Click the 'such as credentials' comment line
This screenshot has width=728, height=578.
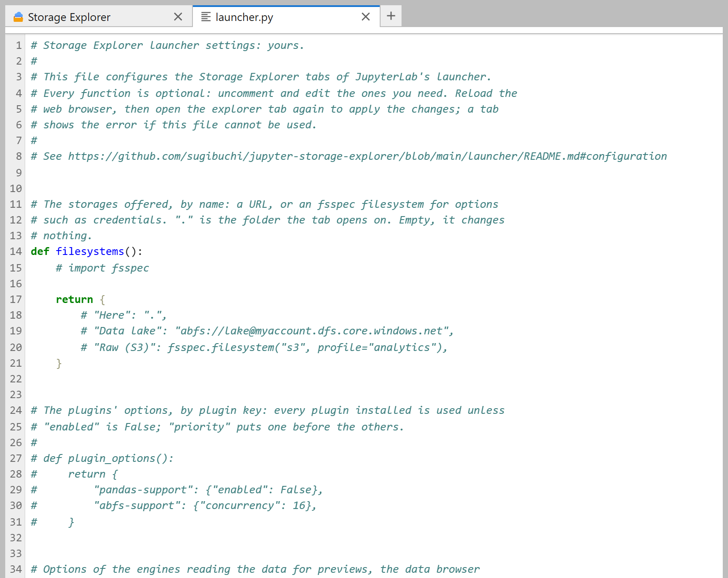click(x=268, y=220)
